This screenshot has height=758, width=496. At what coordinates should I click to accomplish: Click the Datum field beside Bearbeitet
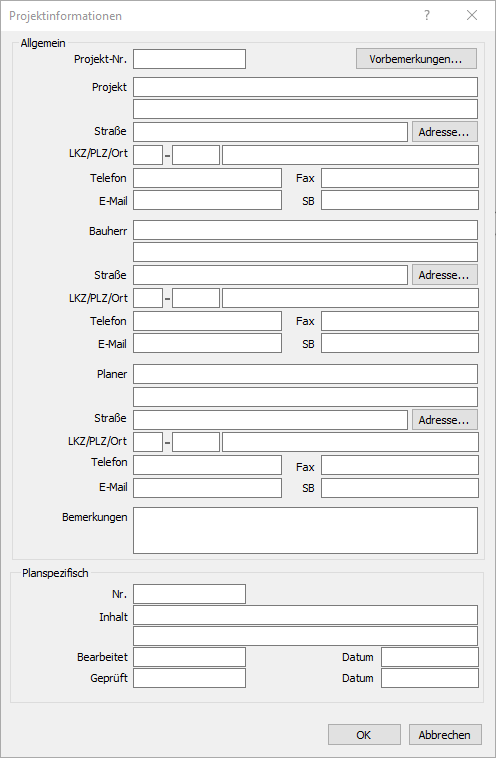click(x=430, y=657)
